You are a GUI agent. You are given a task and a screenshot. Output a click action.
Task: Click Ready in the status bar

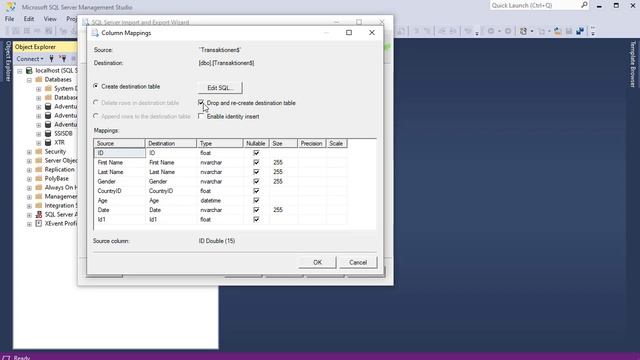(x=22, y=357)
